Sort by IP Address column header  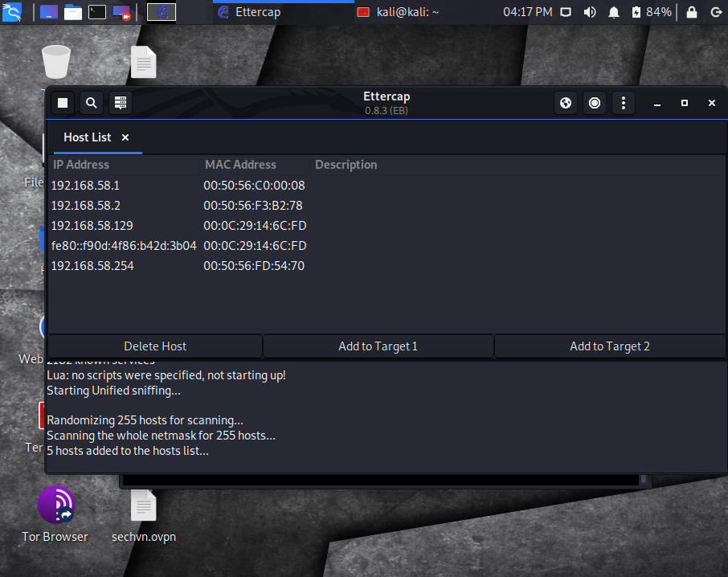[124, 165]
